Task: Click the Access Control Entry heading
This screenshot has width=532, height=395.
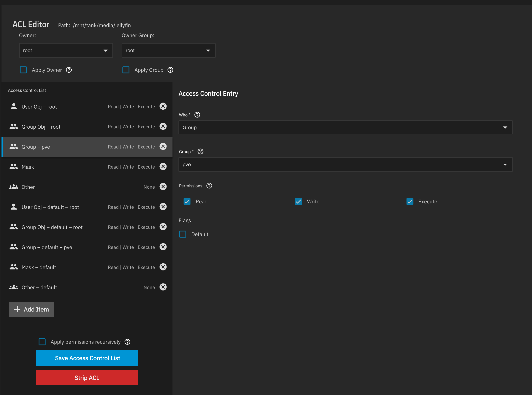Action: click(x=208, y=94)
